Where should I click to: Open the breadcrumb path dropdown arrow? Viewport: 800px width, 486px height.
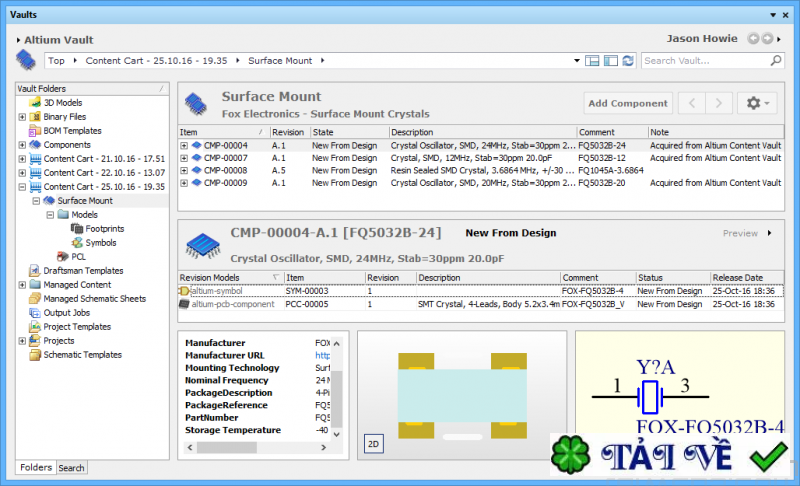click(x=577, y=61)
